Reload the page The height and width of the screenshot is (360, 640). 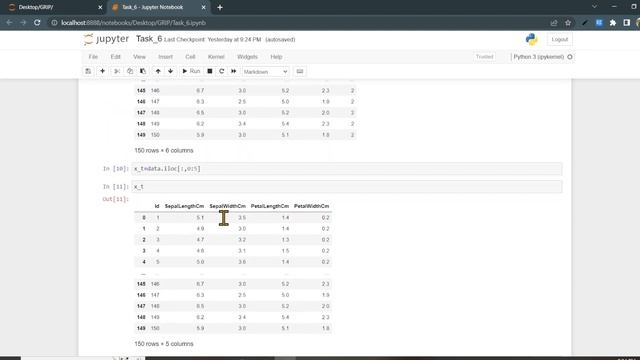coord(37,23)
